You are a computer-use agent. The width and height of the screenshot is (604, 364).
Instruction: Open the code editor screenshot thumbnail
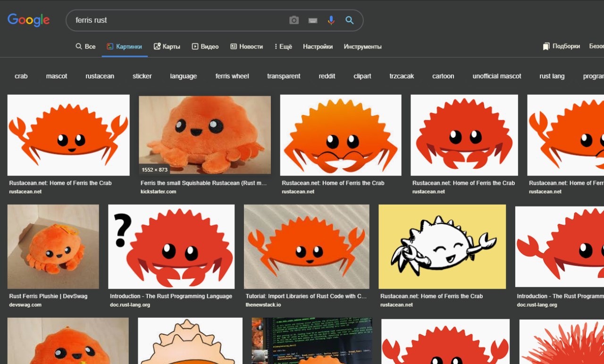(x=312, y=341)
